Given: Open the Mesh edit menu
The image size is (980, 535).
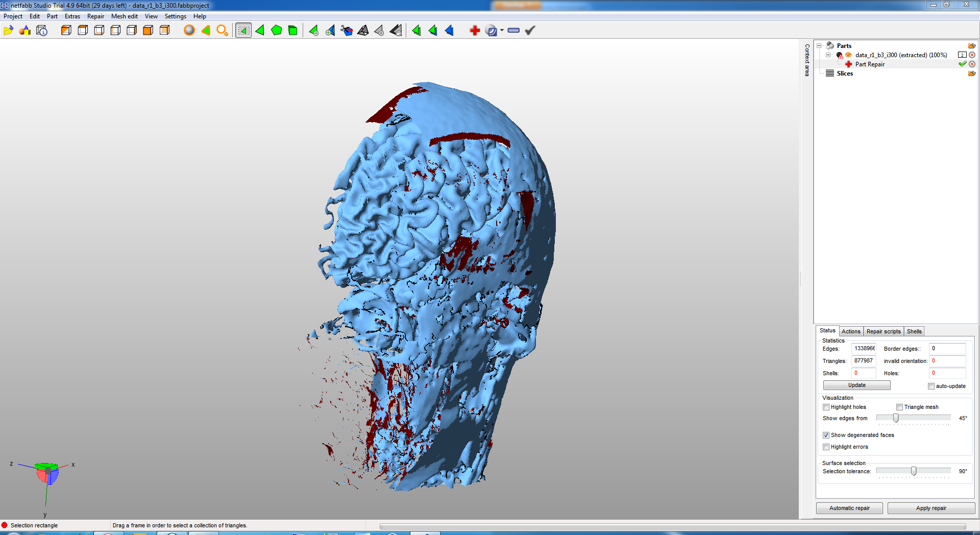Looking at the screenshot, I should point(124,16).
